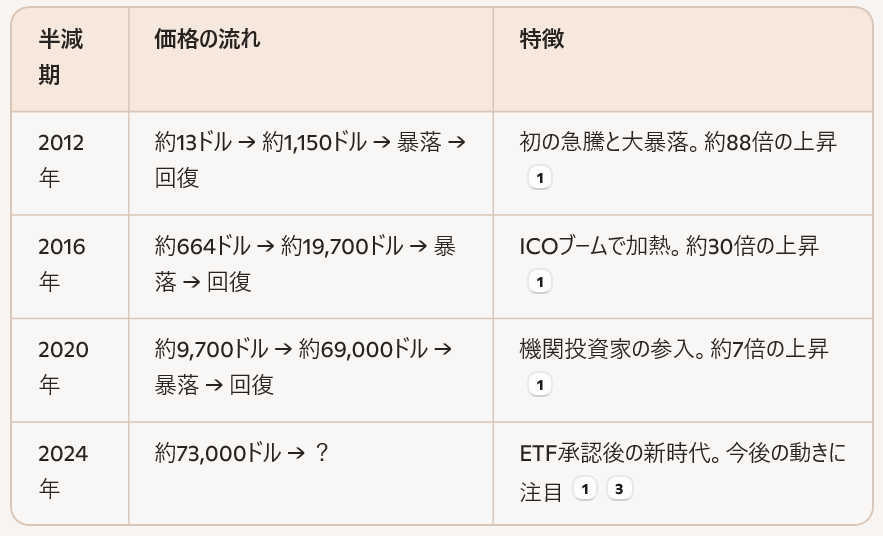The height and width of the screenshot is (536, 883).
Task: Click the 2016年 row label cell
Action: (61, 264)
